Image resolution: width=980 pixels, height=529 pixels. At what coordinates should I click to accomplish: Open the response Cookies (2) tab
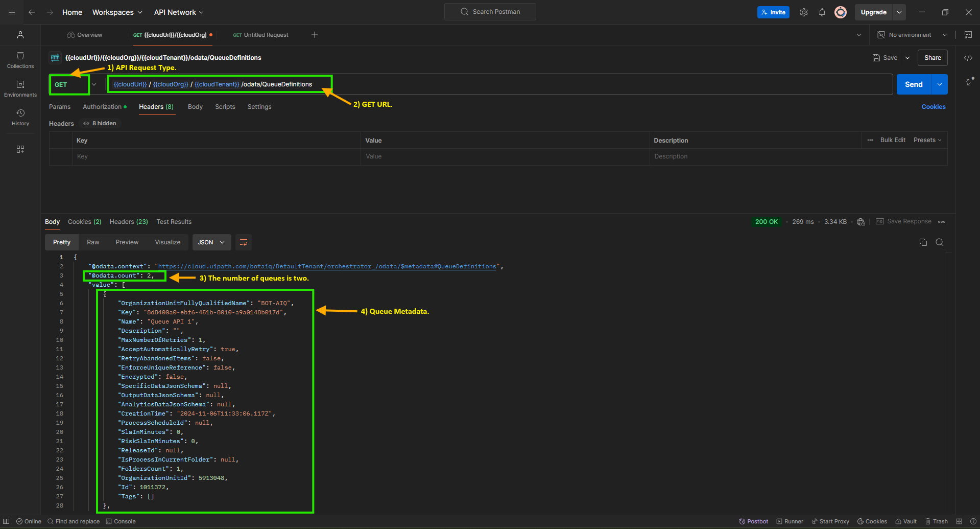[x=85, y=222]
